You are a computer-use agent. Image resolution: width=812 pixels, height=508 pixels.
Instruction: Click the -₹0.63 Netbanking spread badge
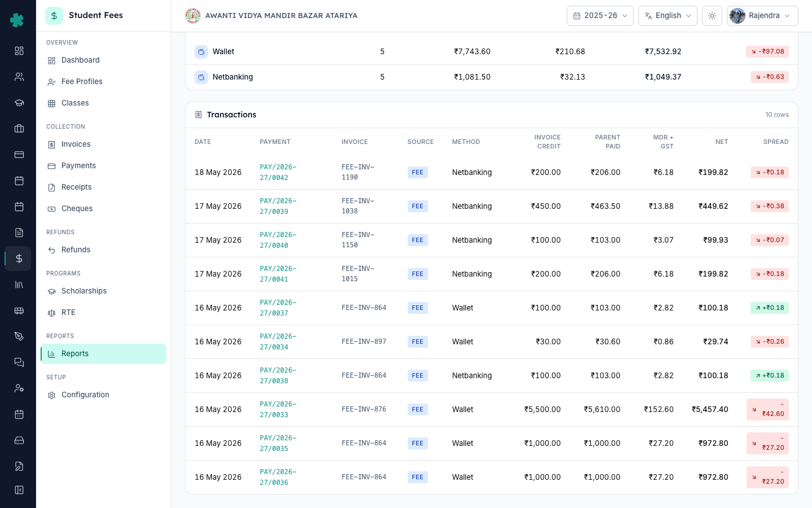point(769,77)
